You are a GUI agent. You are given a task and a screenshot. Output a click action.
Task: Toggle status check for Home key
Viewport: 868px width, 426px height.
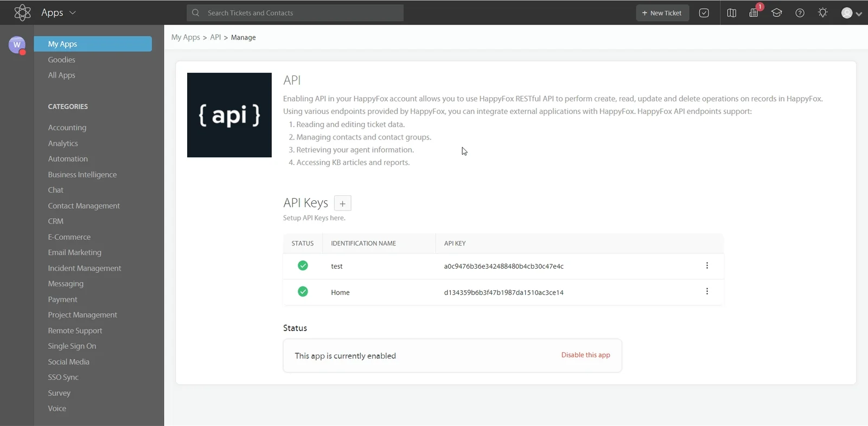(x=303, y=291)
